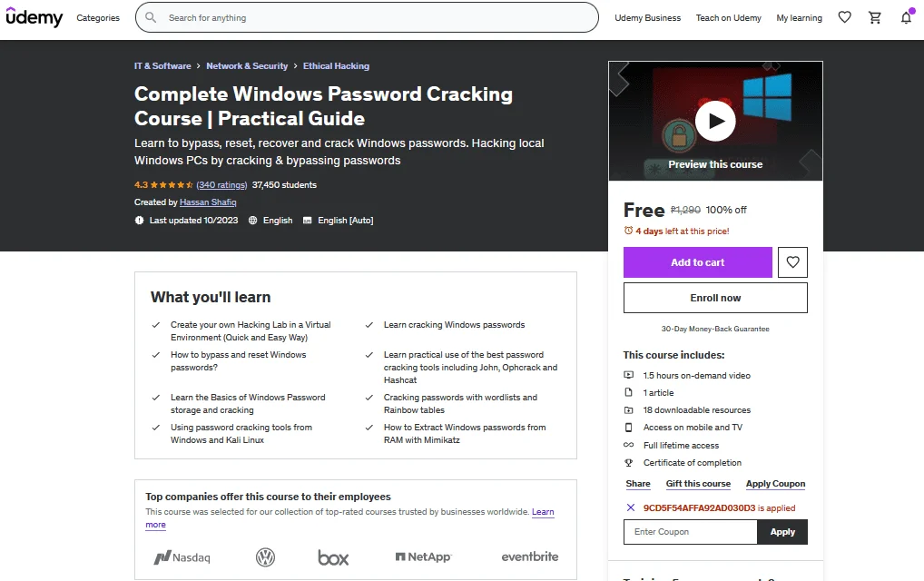
Task: Go to Ethical Hacking breadcrumb
Action: (336, 66)
